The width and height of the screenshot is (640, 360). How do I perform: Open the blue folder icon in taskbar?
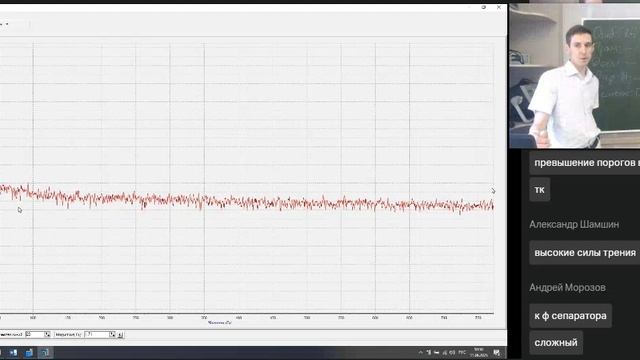29,353
